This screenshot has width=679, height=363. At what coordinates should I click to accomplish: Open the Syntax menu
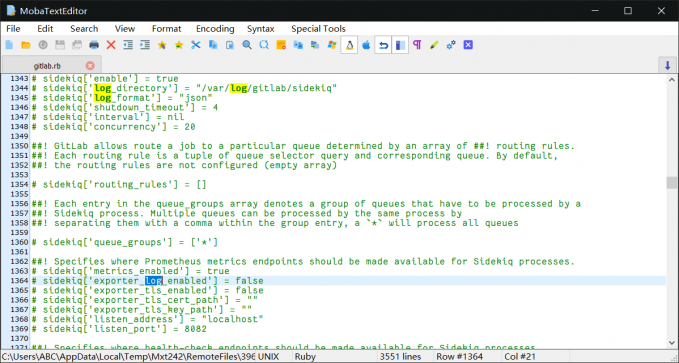(261, 29)
